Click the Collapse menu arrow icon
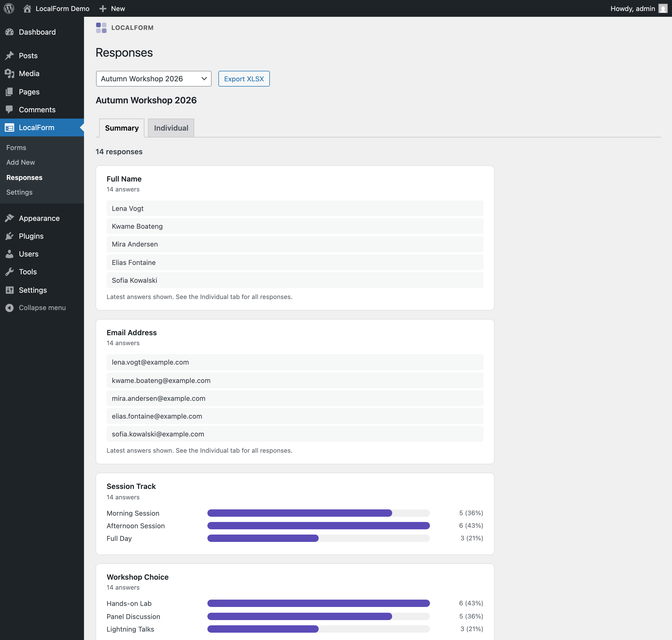Screen dimensions: 672x640 (x=9, y=308)
